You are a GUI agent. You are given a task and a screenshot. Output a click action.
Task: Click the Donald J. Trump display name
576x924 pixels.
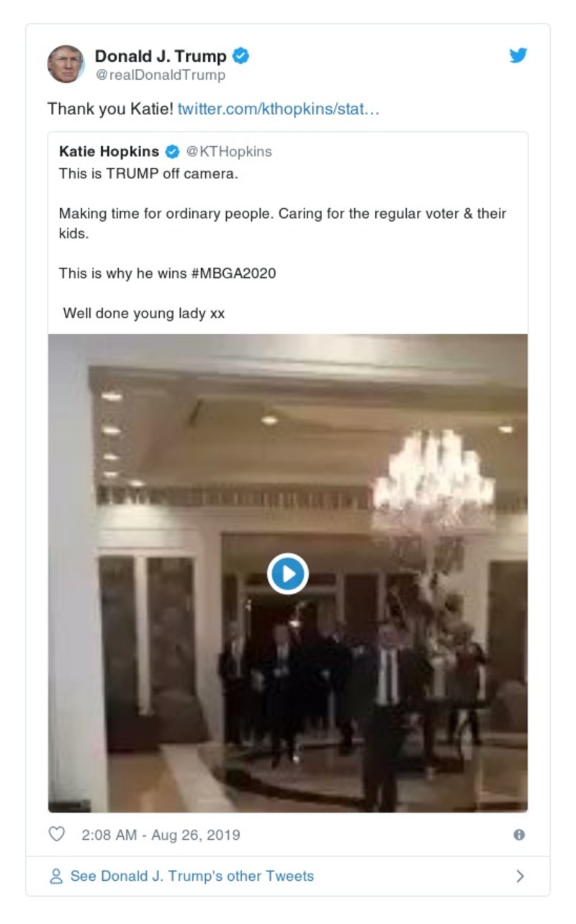(161, 55)
